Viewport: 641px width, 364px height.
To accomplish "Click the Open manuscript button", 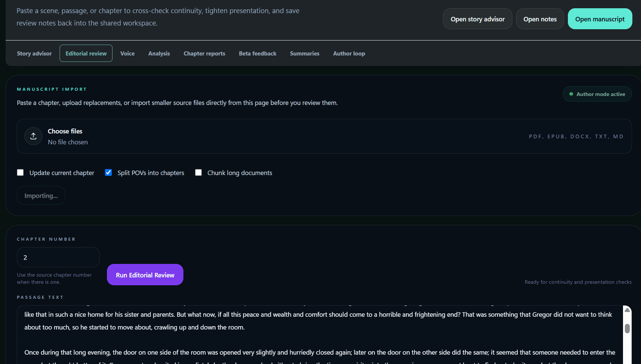I will 600,19.
